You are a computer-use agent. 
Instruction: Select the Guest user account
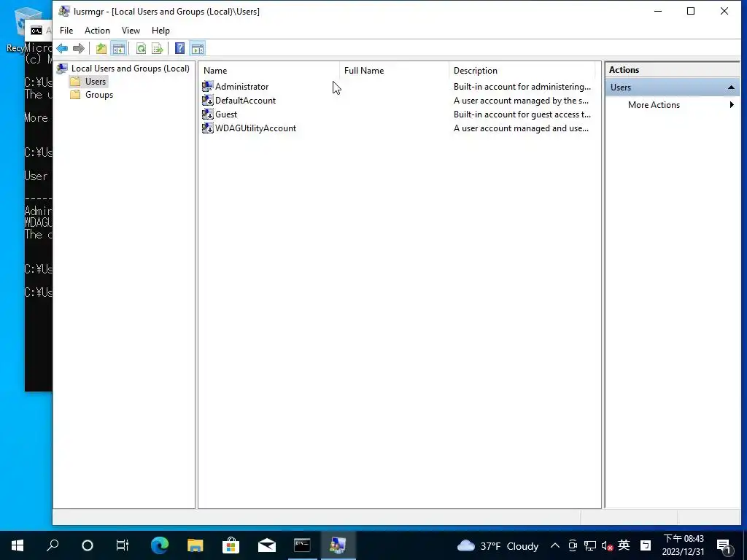(x=226, y=114)
